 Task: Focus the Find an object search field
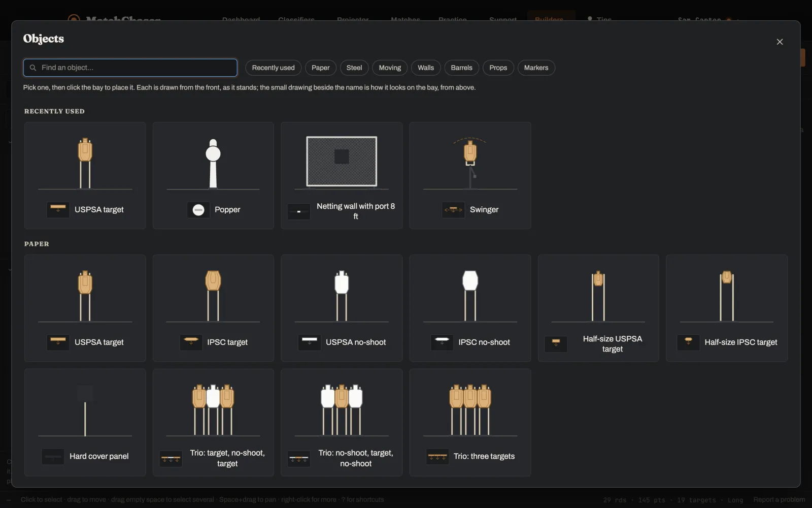click(130, 68)
